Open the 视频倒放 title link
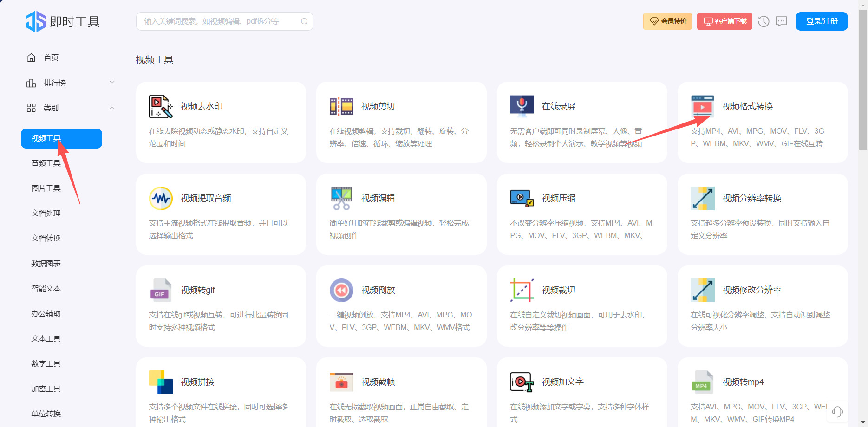The width and height of the screenshot is (868, 427). (x=378, y=290)
